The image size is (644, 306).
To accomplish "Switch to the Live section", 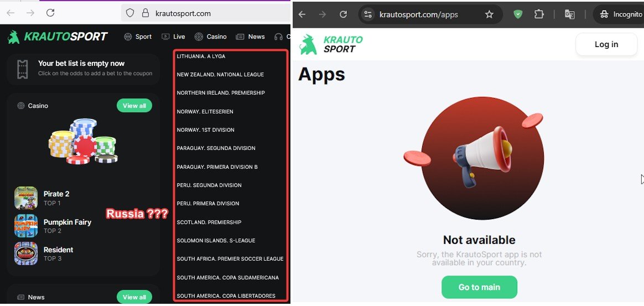I will 173,37.
